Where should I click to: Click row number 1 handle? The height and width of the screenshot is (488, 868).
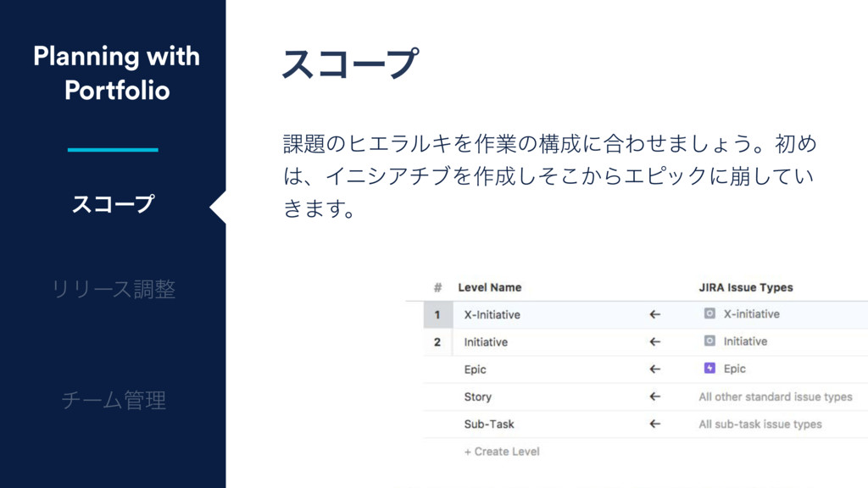pyautogui.click(x=438, y=315)
